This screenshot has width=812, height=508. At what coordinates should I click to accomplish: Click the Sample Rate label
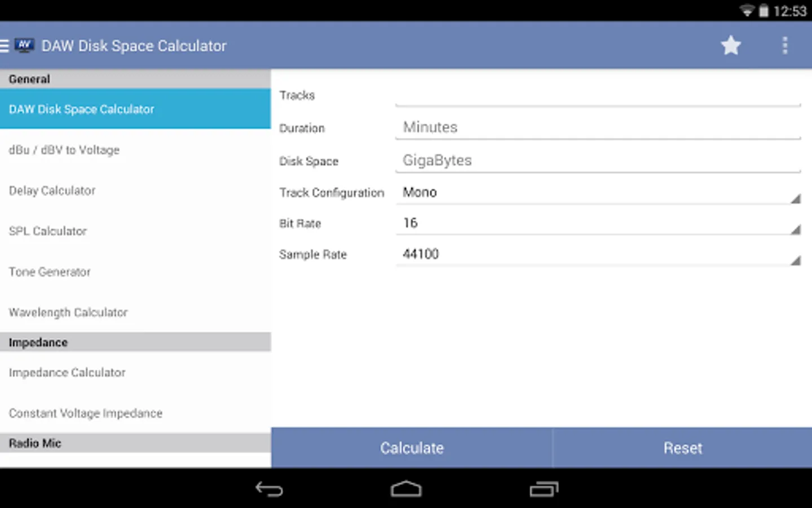point(313,255)
